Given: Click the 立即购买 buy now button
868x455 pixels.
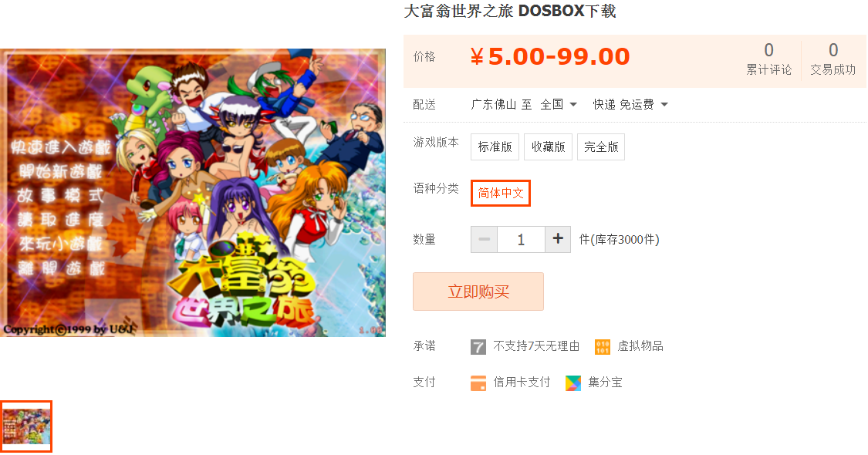Looking at the screenshot, I should [x=478, y=292].
